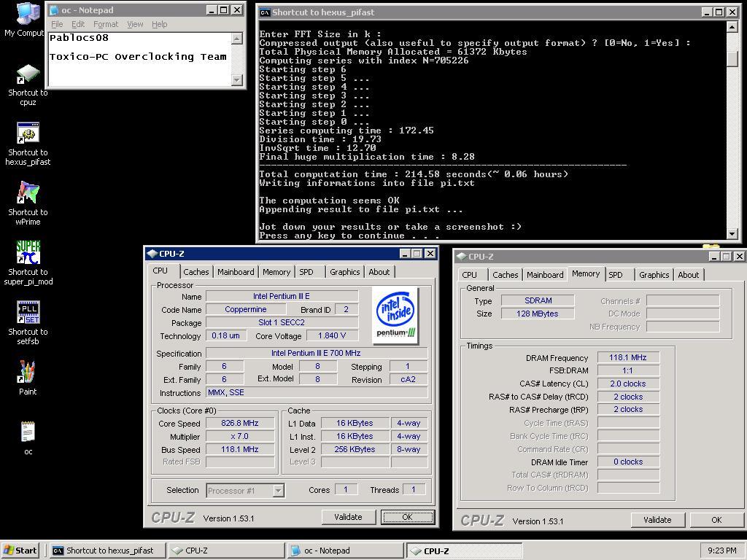Switch to oc - Notepad taskbar button
The height and width of the screenshot is (560, 747).
[346, 551]
